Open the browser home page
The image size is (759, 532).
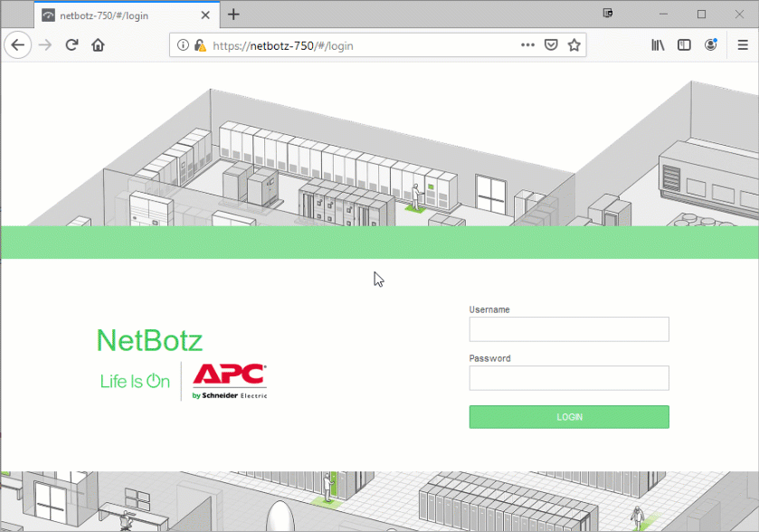(98, 45)
